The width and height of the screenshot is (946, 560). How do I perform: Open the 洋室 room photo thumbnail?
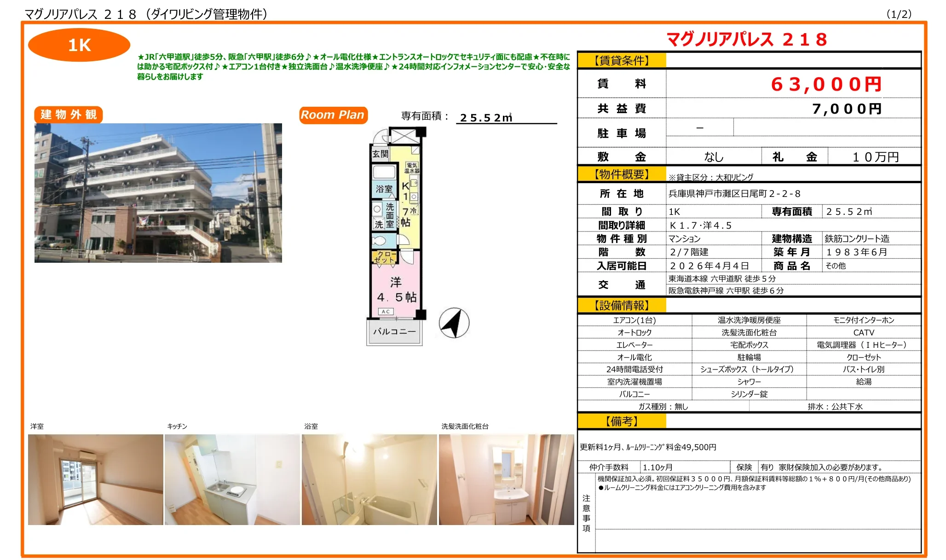(95, 479)
